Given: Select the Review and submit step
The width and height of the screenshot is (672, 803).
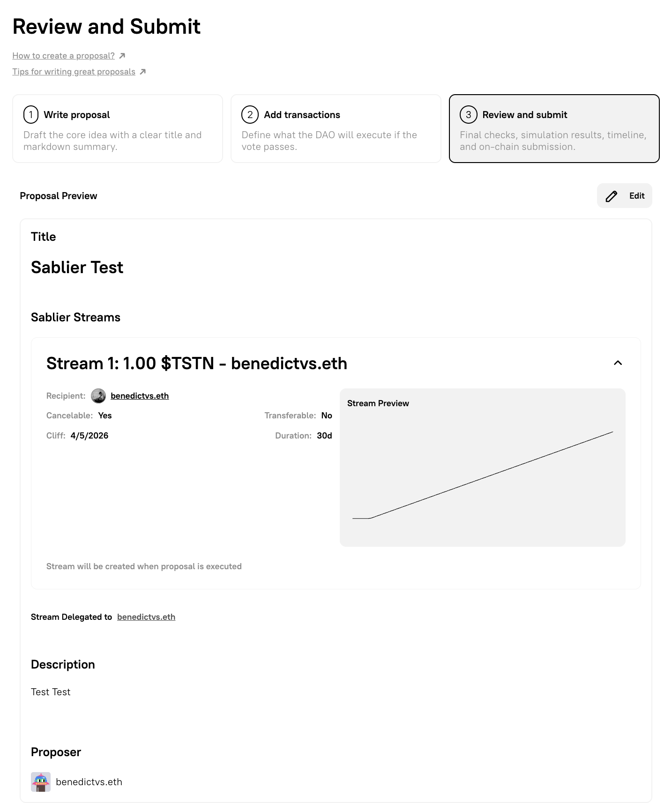Looking at the screenshot, I should [554, 129].
